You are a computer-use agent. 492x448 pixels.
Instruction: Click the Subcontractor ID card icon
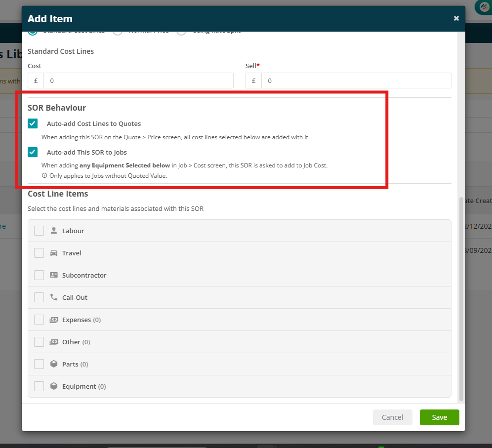54,275
